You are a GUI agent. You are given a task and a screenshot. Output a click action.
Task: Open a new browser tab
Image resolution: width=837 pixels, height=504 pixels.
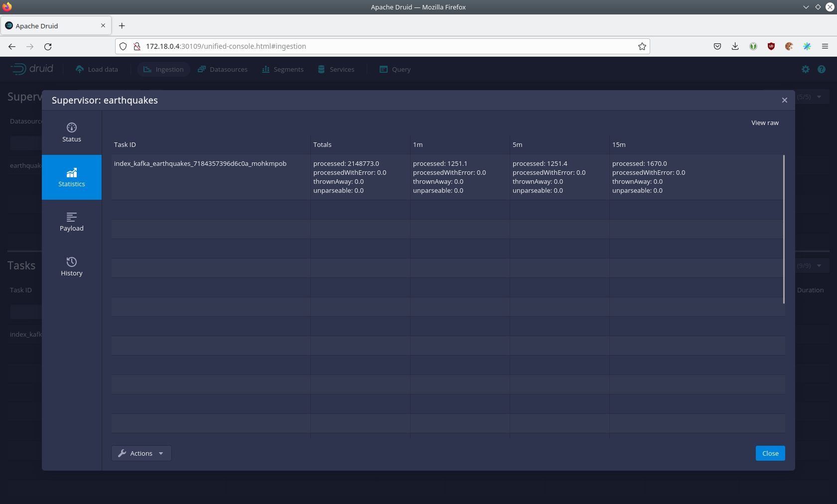point(122,26)
